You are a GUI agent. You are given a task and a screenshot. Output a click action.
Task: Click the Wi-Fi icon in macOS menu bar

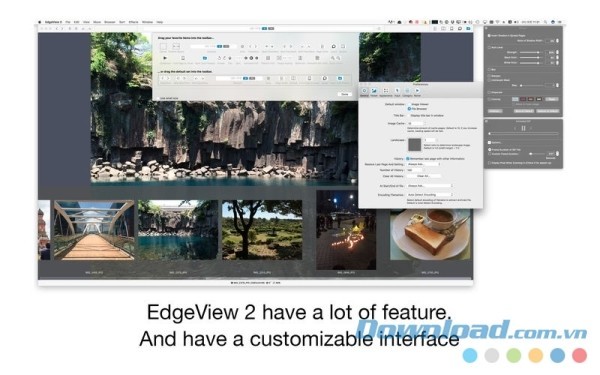coord(497,22)
